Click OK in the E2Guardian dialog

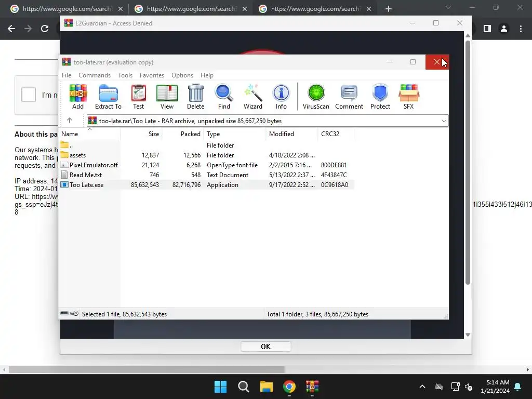point(265,347)
